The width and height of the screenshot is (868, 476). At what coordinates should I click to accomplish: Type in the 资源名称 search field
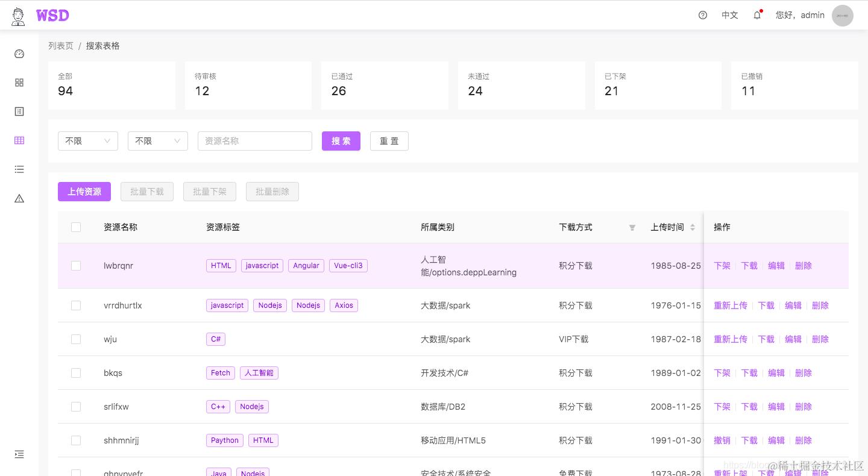254,140
